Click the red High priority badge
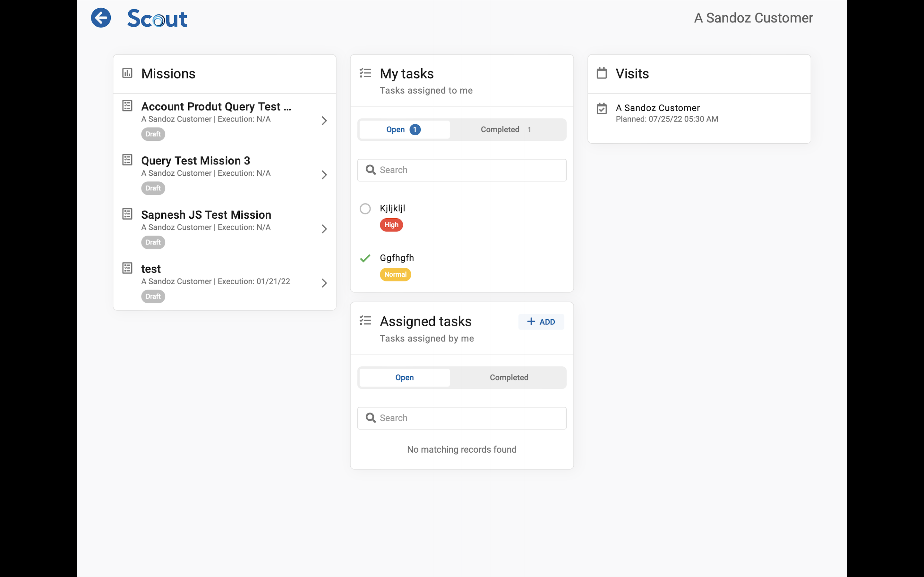Image resolution: width=924 pixels, height=577 pixels. [x=391, y=225]
